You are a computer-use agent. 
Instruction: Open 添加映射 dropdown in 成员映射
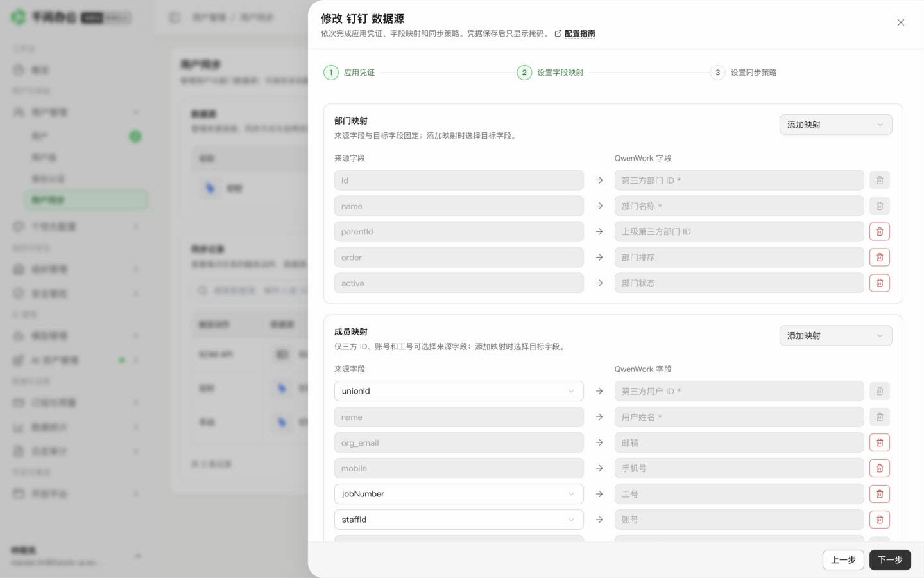coord(835,335)
